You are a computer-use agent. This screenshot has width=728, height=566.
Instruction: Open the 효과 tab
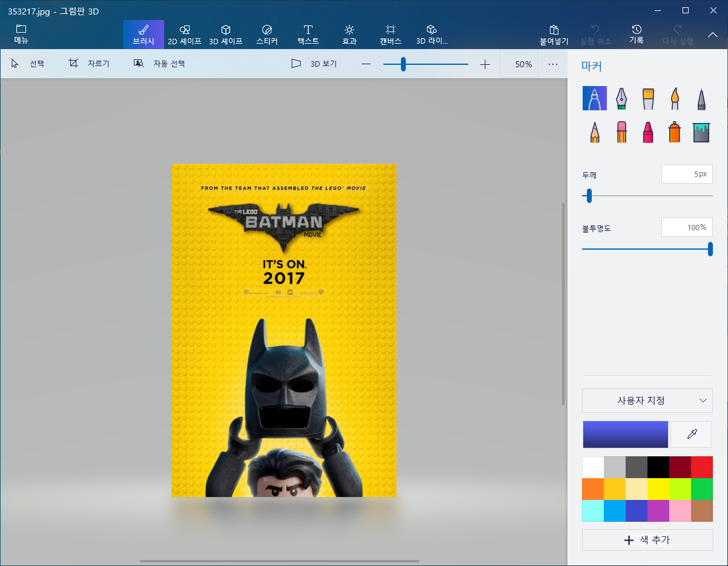tap(349, 35)
